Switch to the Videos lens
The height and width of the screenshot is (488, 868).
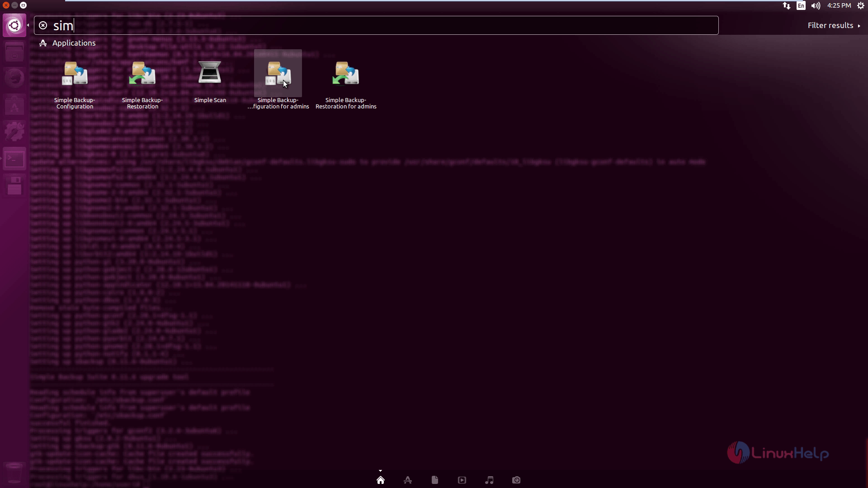coord(462,480)
